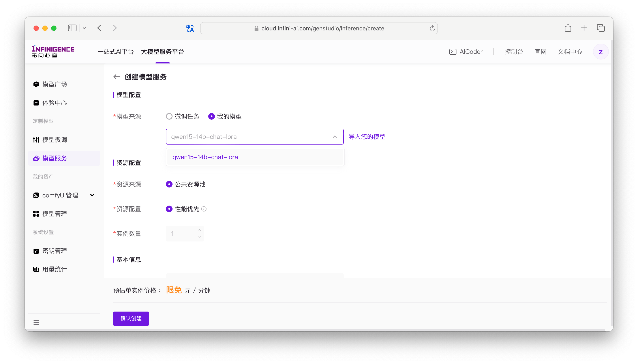Click the Safari share icon
This screenshot has height=364, width=638.
[568, 28]
